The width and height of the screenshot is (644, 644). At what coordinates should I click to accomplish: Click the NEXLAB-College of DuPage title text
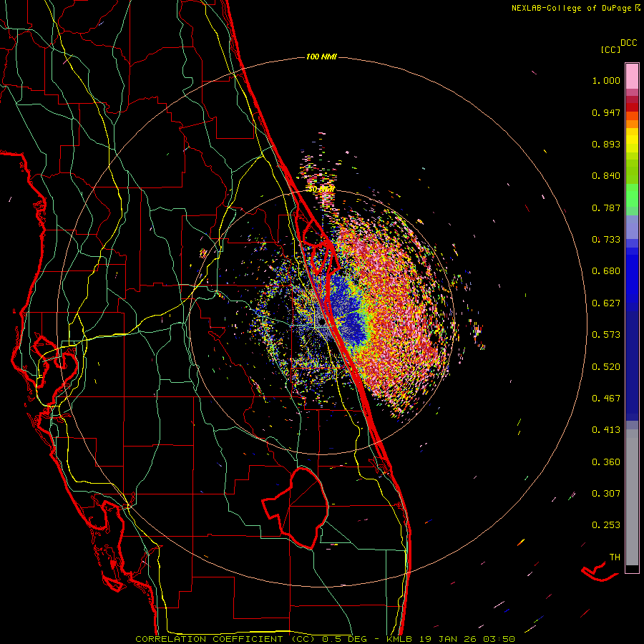pyautogui.click(x=571, y=8)
